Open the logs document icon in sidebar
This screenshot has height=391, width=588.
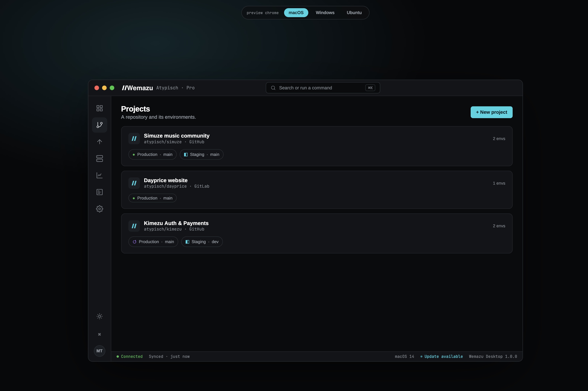pos(99,192)
